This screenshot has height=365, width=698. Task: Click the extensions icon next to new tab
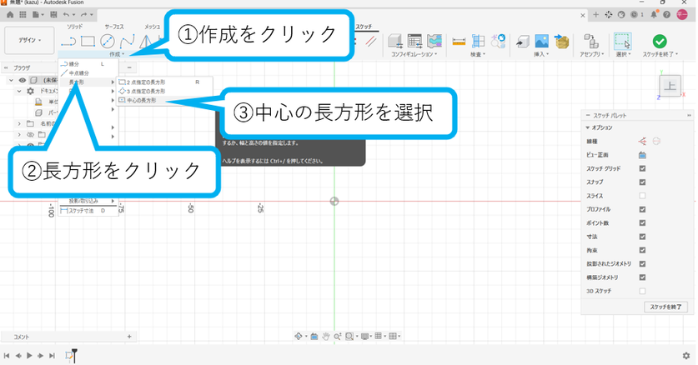pyautogui.click(x=609, y=15)
